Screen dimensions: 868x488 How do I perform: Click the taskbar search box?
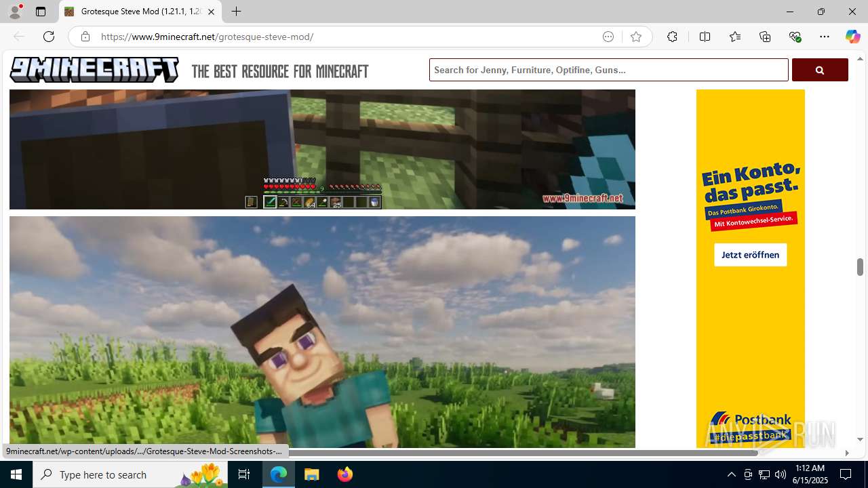click(130, 474)
